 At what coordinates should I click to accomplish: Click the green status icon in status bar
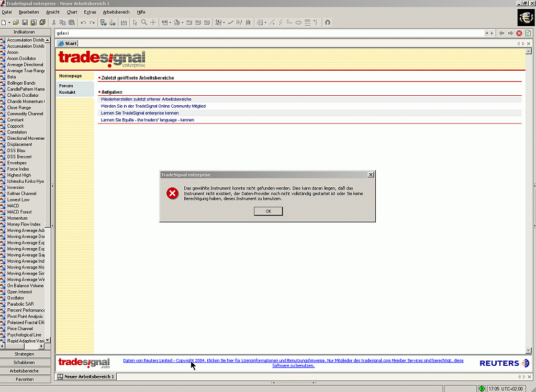pos(482,388)
